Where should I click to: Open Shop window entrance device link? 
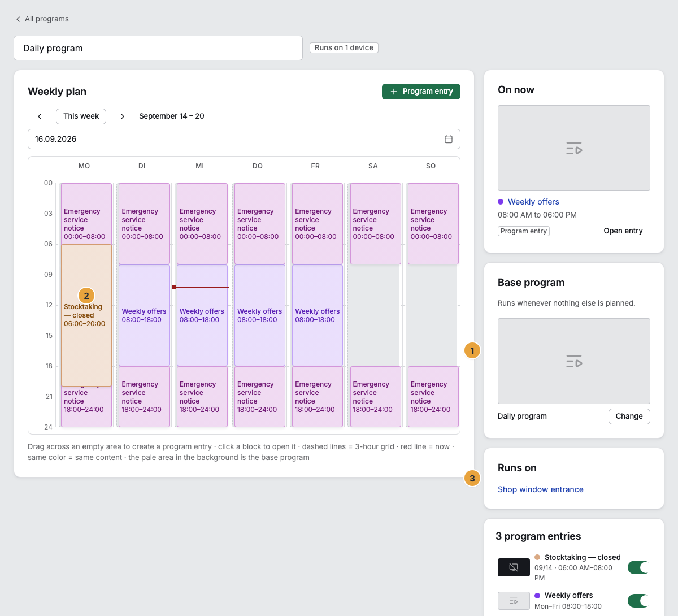541,489
